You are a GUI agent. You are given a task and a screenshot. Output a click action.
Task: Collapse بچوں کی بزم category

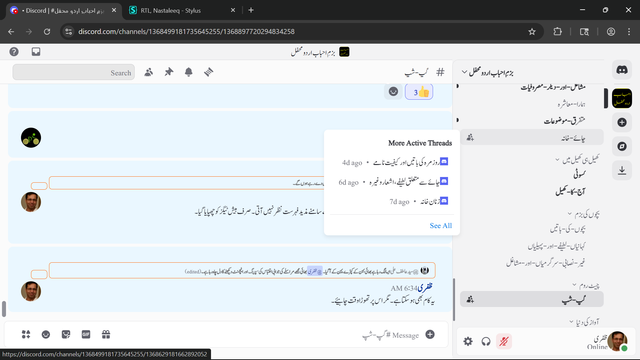(584, 213)
